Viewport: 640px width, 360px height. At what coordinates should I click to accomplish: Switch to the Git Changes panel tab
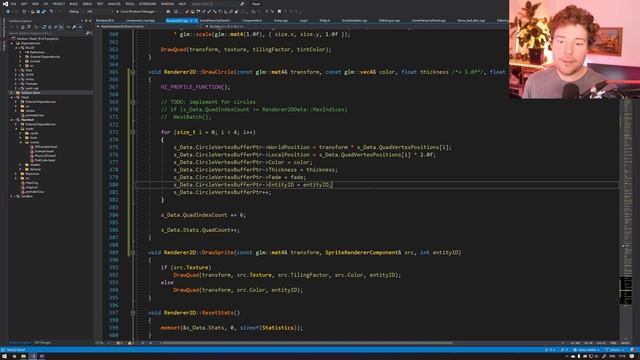click(x=42, y=343)
